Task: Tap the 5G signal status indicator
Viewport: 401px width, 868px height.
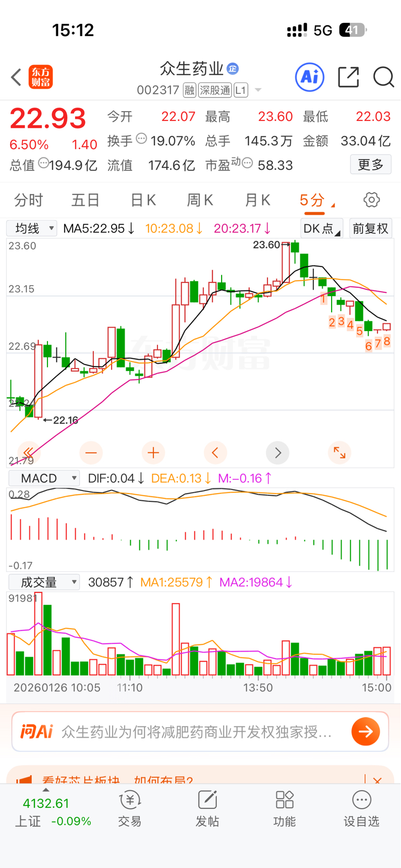Action: [323, 30]
